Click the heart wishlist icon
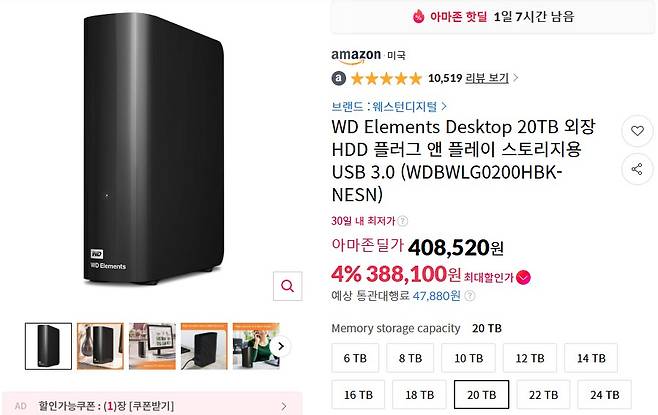The image size is (658, 415). (x=637, y=131)
